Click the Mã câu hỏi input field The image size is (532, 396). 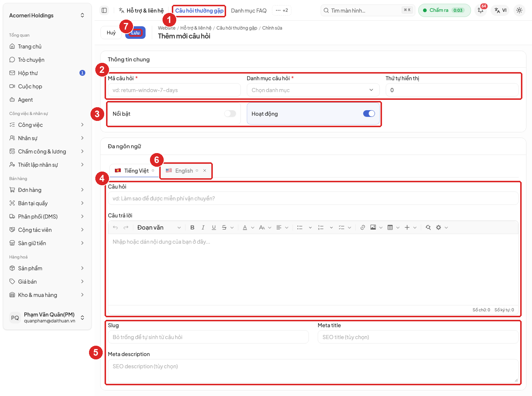click(x=174, y=90)
